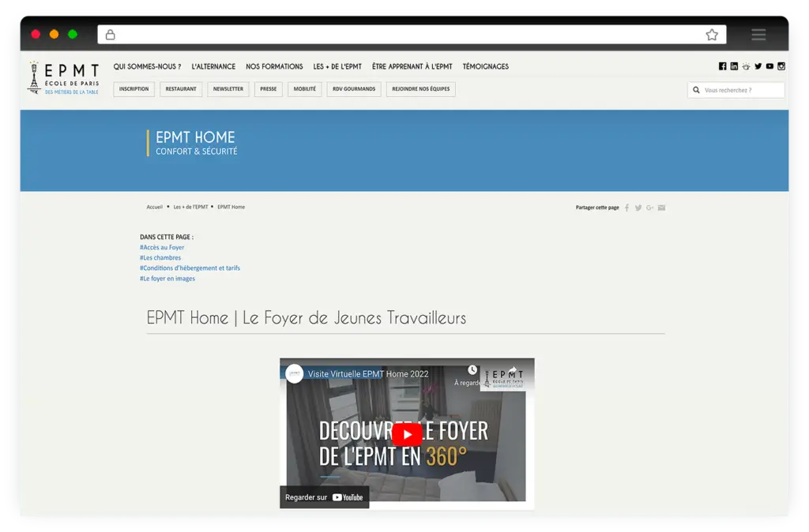Share this page on Google+ icon
Screen dimensions: 809x532
[x=649, y=208]
